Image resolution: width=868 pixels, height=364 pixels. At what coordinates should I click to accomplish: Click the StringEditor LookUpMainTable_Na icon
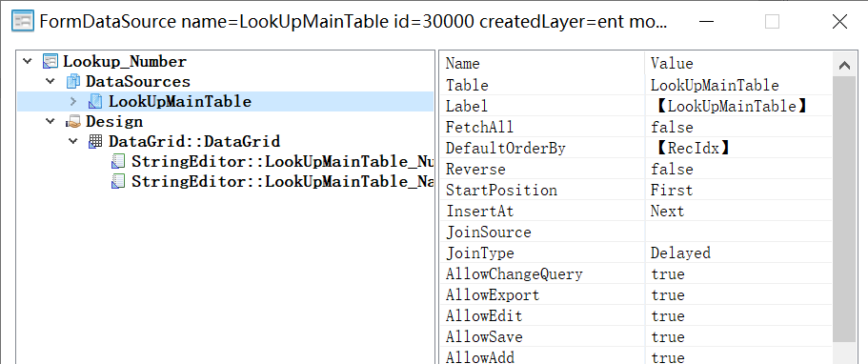118,182
